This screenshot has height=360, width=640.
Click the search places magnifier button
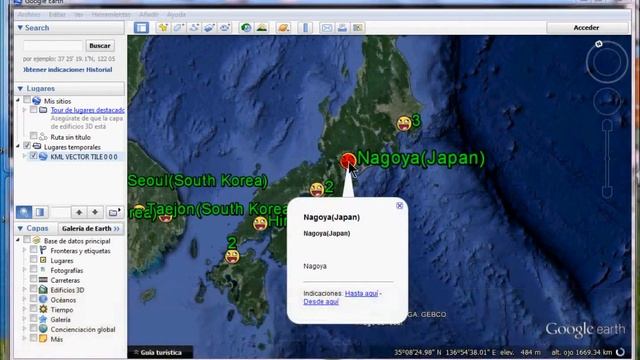pyautogui.click(x=24, y=212)
